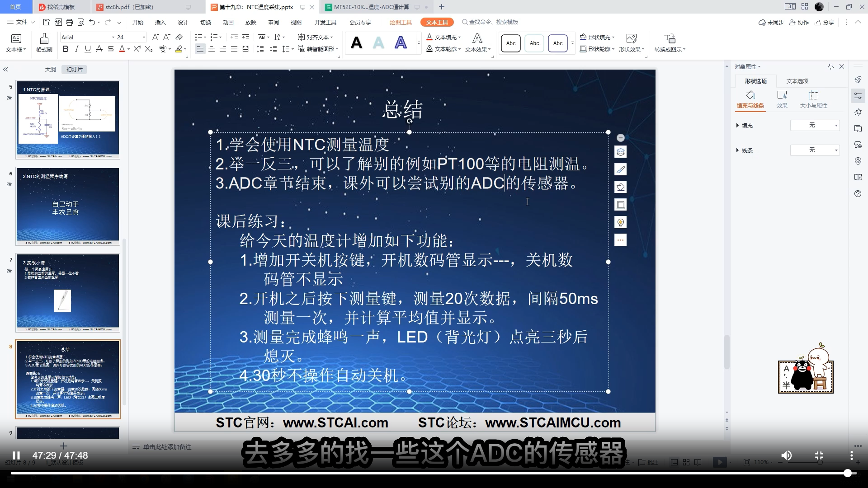Switch to slides (幻灯片) view
868x488 pixels.
(x=74, y=69)
